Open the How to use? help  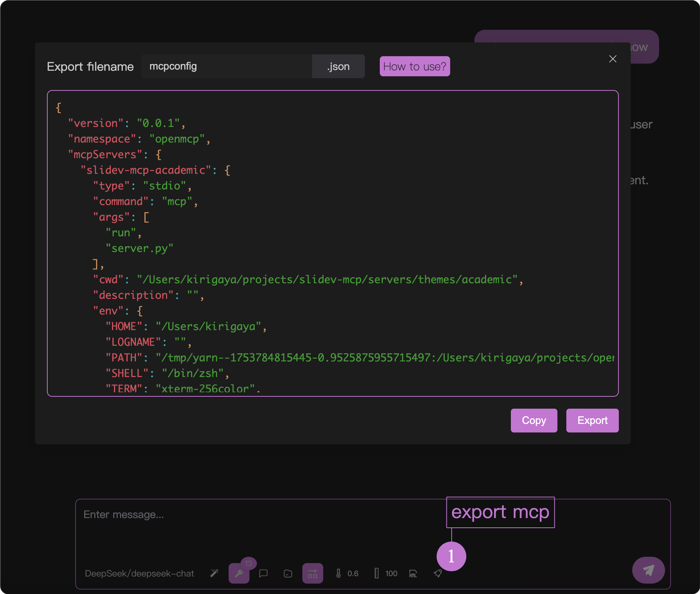pos(414,66)
